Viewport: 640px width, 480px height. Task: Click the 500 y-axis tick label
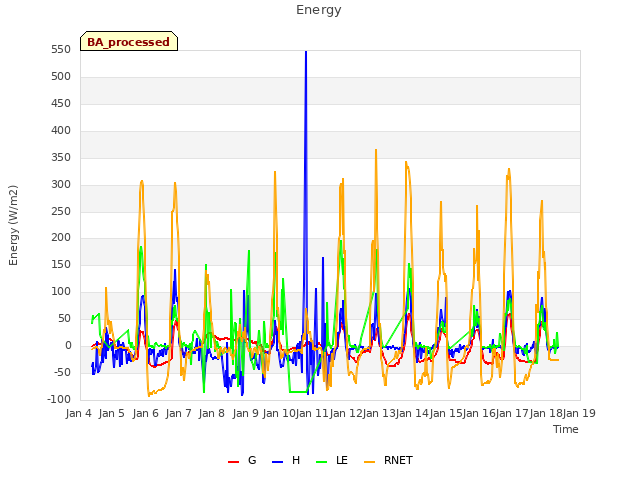point(61,77)
